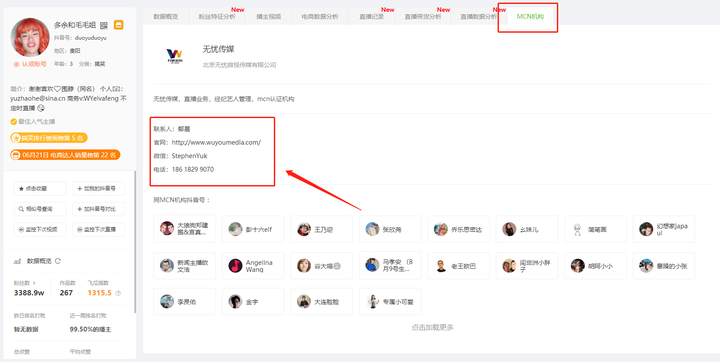Image resolution: width=720 pixels, height=362 pixels.
Task: Click the phone number 186 1829 9070
Action: tap(193, 170)
